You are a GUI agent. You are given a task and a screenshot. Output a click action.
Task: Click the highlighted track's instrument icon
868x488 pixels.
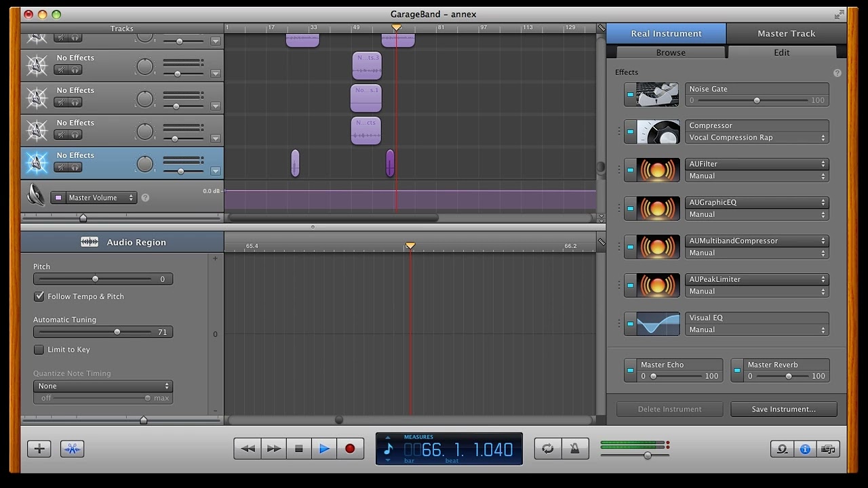click(x=37, y=163)
